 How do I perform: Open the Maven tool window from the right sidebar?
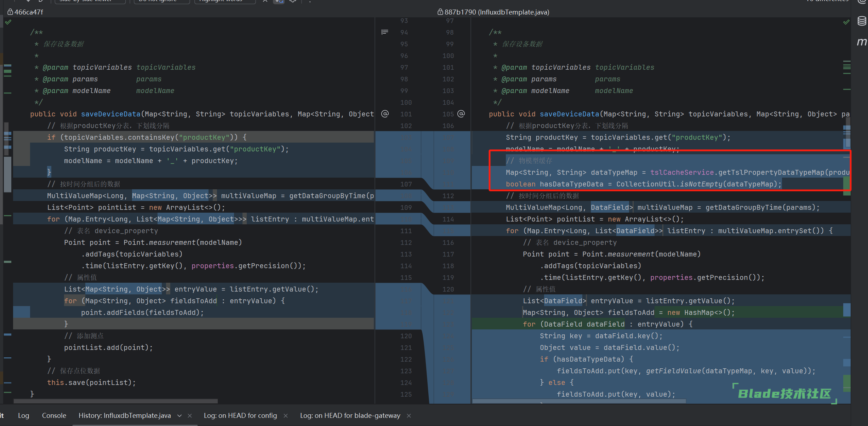coord(862,42)
